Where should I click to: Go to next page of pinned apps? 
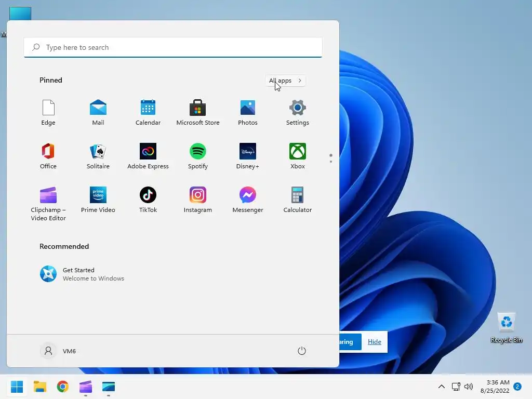[331, 162]
